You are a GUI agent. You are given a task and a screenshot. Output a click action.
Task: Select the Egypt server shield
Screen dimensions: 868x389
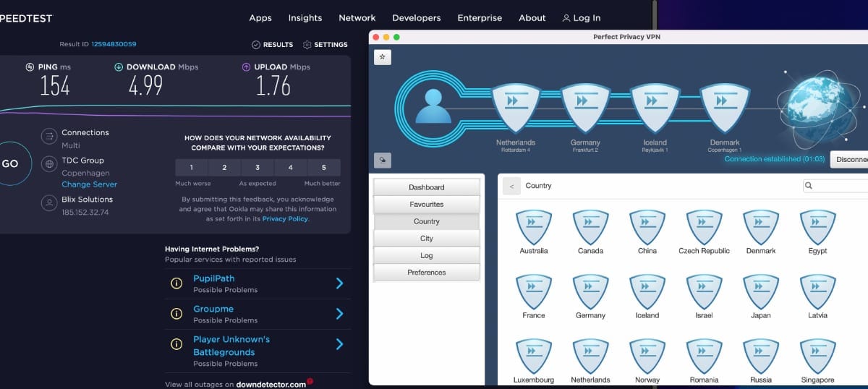pyautogui.click(x=817, y=227)
